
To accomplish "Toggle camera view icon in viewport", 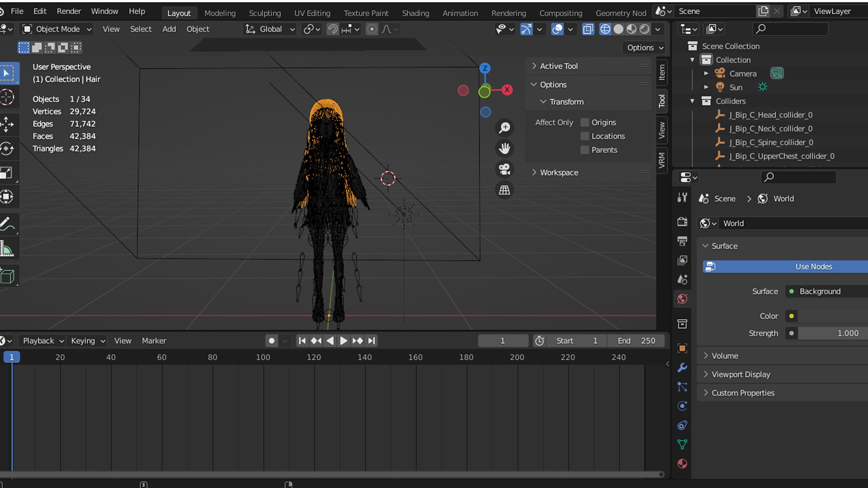I will click(x=505, y=169).
